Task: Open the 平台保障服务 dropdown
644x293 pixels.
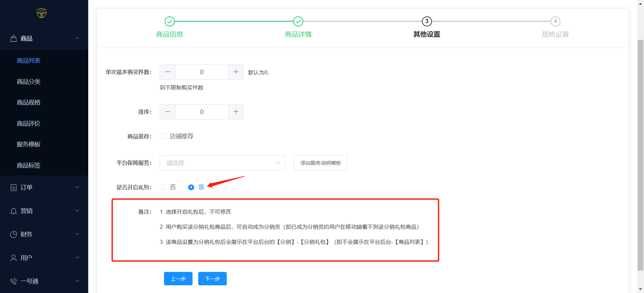Action: (x=222, y=163)
